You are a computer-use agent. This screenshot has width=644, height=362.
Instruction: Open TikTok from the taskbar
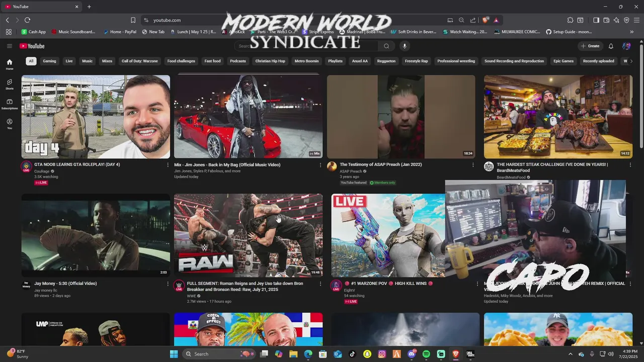tap(352, 354)
